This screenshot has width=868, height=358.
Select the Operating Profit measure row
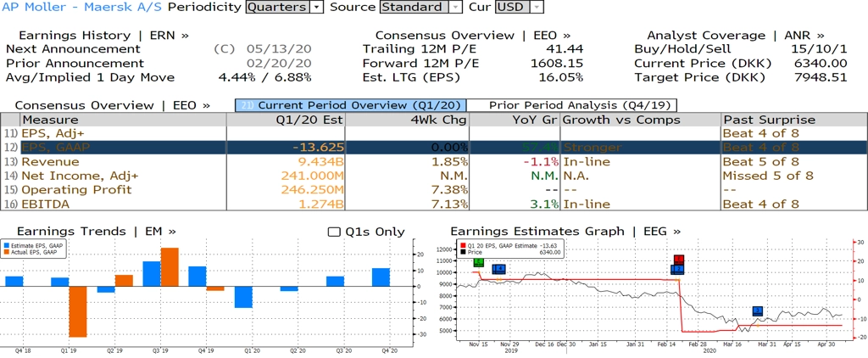point(433,189)
